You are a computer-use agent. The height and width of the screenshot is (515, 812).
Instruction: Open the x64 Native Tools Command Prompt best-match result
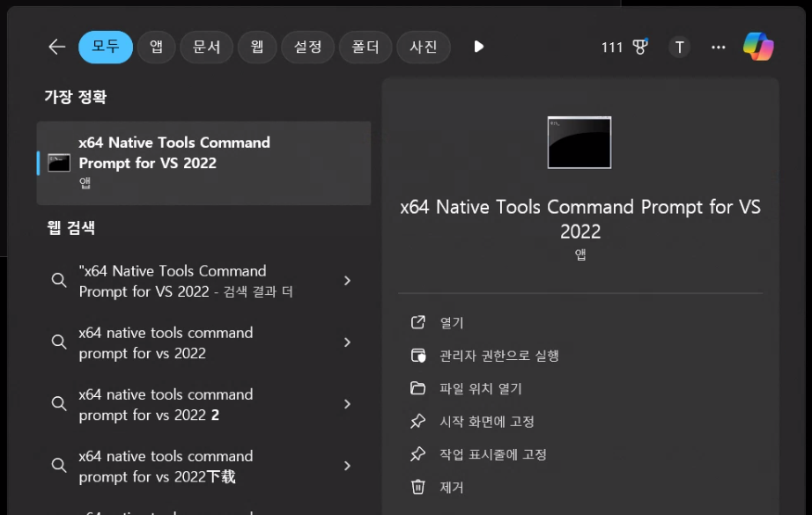pyautogui.click(x=203, y=163)
